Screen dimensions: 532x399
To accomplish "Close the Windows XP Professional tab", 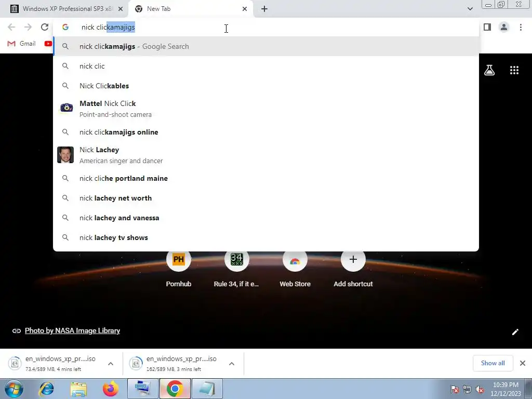I will (x=121, y=9).
